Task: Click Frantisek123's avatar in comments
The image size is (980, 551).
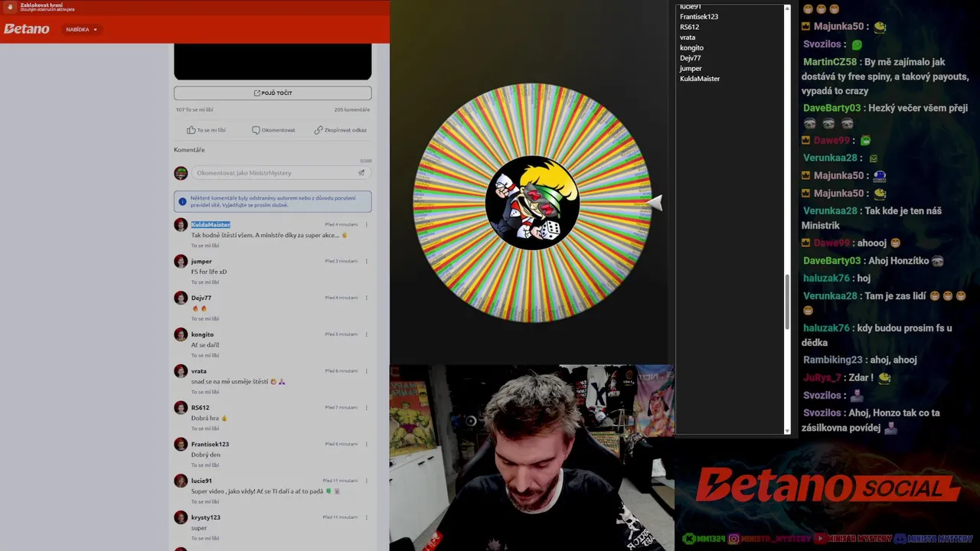Action: coord(181,444)
